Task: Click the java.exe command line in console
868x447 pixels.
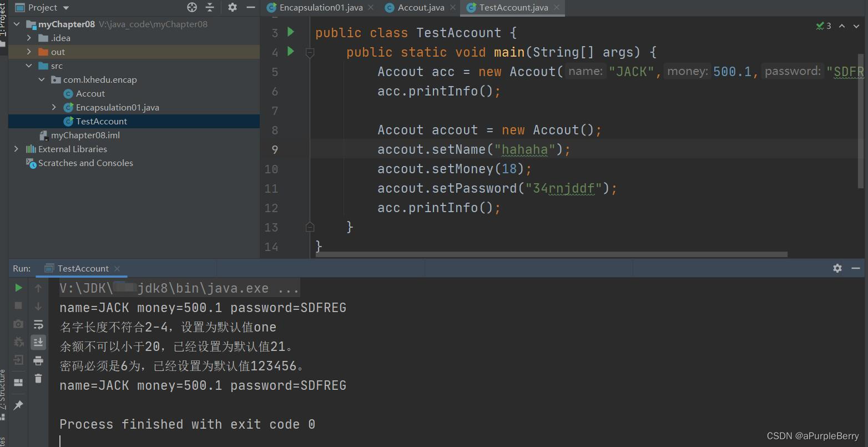Action: pos(179,288)
